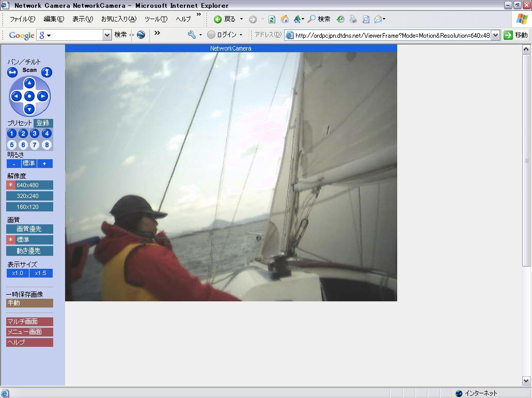The width and height of the screenshot is (532, 398).
Task: Select 標準 image quality mode
Action: tap(29, 240)
